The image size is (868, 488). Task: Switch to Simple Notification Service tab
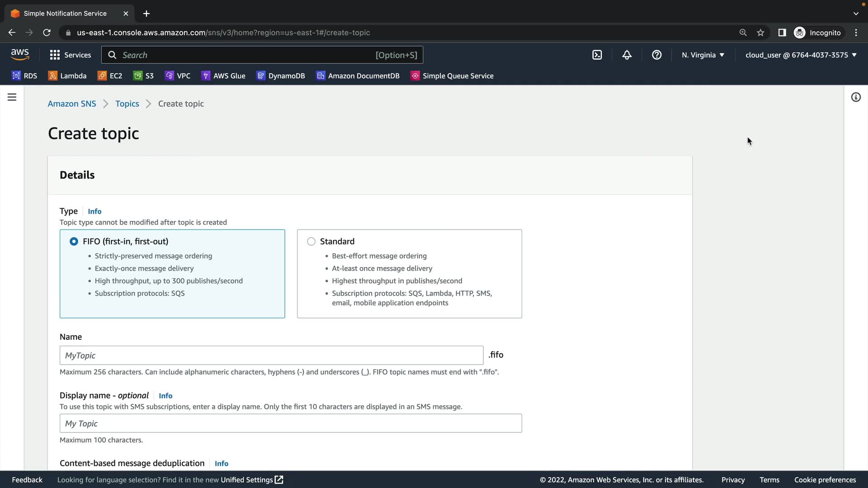[66, 14]
